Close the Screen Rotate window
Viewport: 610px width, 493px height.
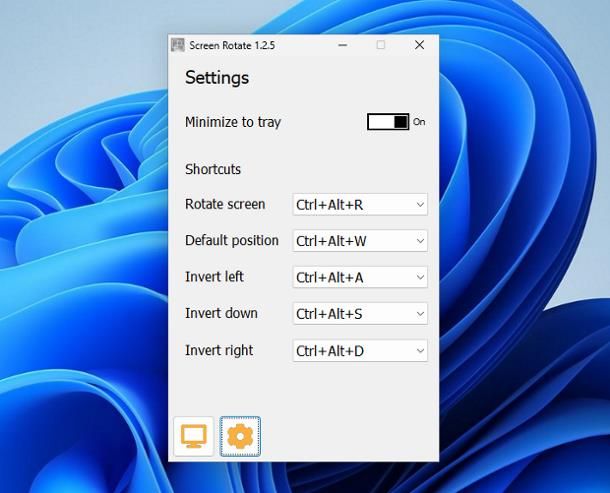pos(419,45)
